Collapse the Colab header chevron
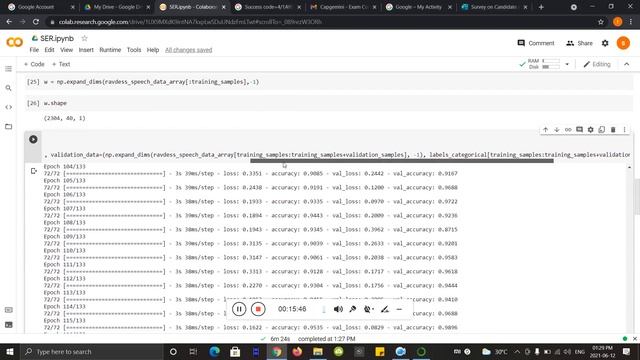Image resolution: width=640 pixels, height=360 pixels. [x=627, y=64]
